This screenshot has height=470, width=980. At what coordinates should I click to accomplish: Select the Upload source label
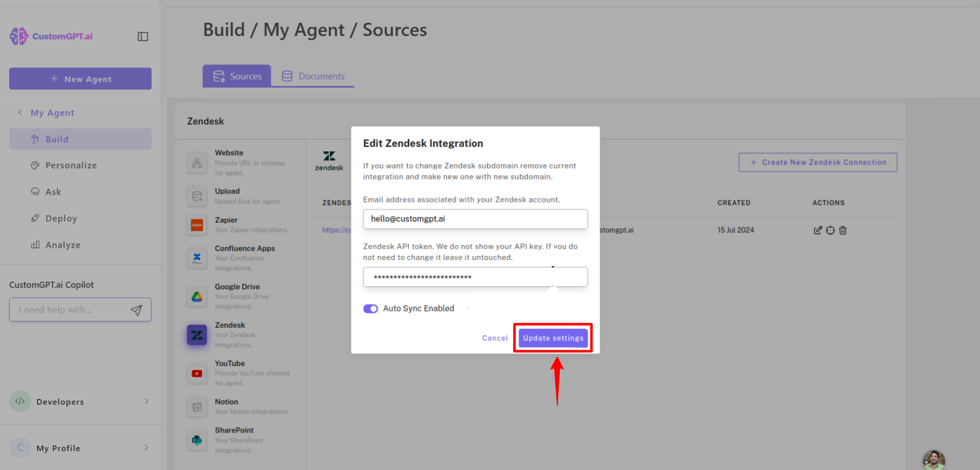pyautogui.click(x=227, y=191)
